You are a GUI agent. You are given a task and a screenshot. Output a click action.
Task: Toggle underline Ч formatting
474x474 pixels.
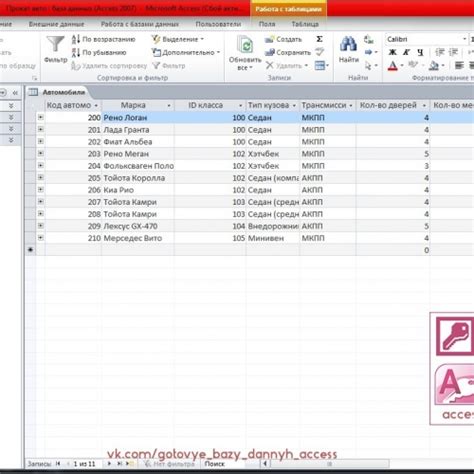(420, 52)
